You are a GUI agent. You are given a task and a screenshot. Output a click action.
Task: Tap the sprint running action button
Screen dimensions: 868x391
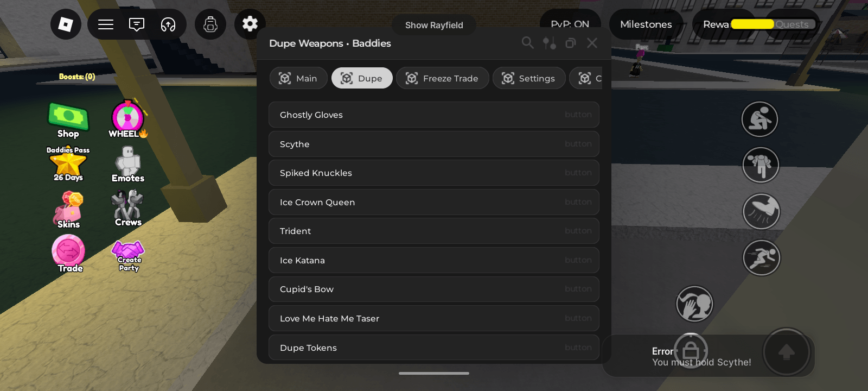tap(761, 257)
